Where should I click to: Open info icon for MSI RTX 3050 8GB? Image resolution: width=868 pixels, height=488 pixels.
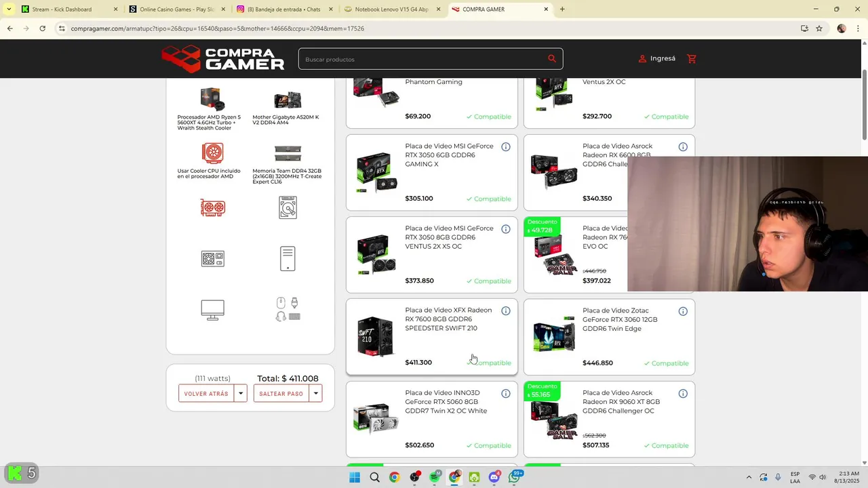click(505, 229)
